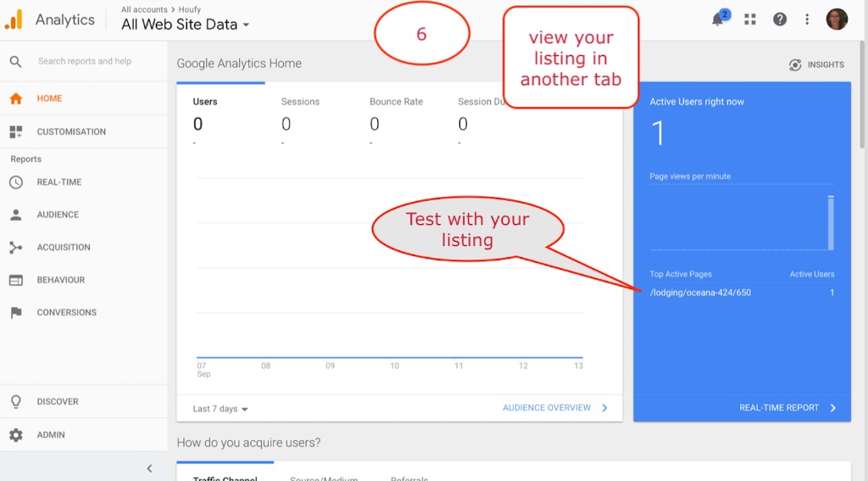Click the Google Analytics logo

(14, 20)
